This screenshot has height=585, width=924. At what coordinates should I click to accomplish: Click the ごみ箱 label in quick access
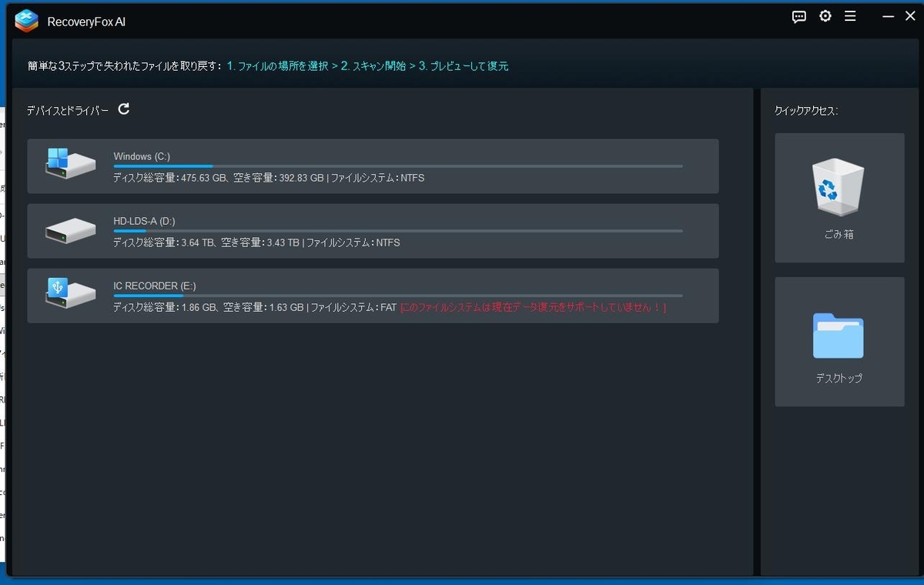point(839,235)
